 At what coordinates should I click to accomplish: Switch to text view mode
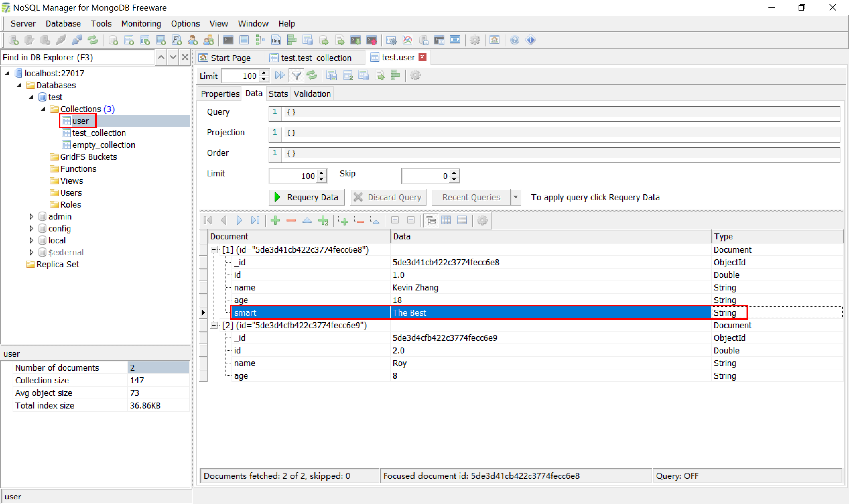[462, 220]
